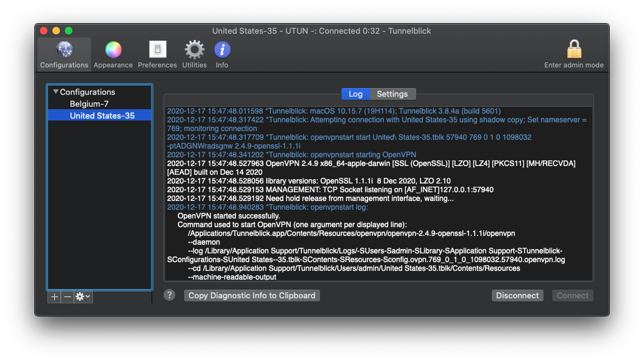Select the United States-35 configuration

tap(100, 115)
